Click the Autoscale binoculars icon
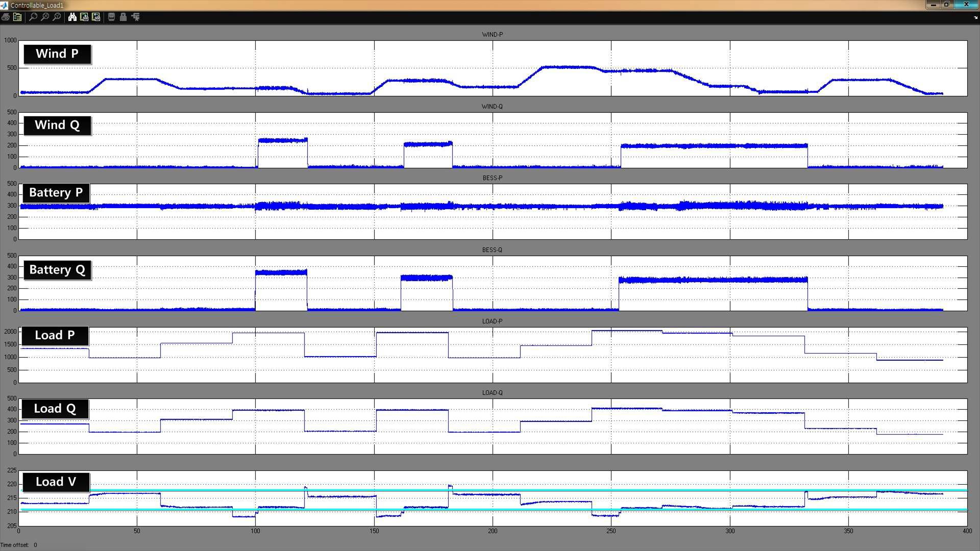980x551 pixels. pyautogui.click(x=72, y=17)
